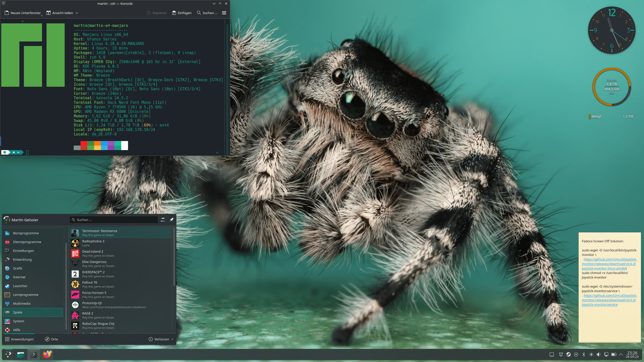Launch Forza Horizon 5
This screenshot has height=362, width=644.
point(120,295)
